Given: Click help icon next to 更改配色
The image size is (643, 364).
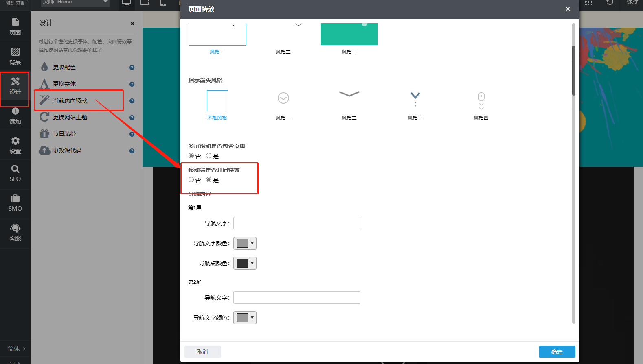Looking at the screenshot, I should [132, 68].
